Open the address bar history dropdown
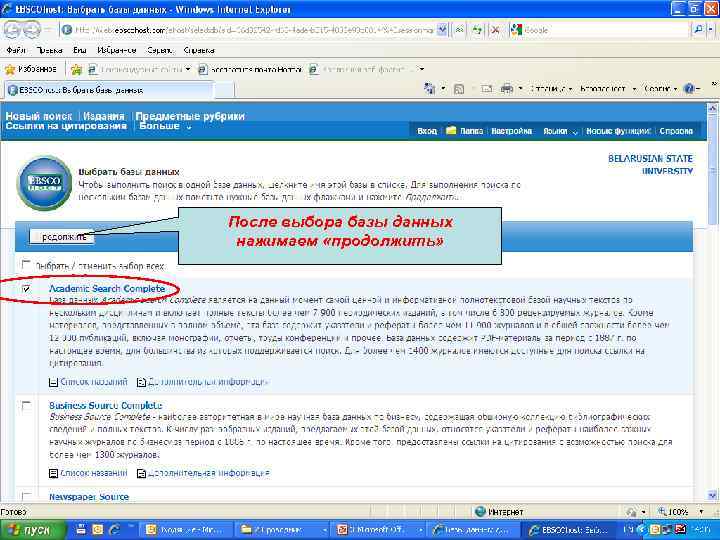 441,30
